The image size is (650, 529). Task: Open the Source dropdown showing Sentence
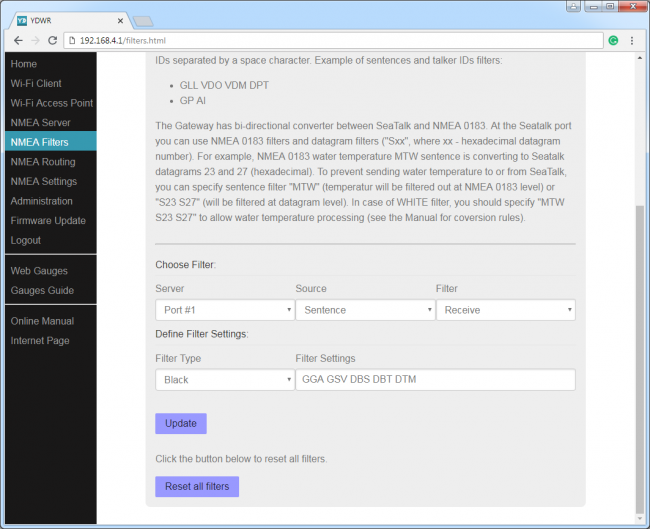coord(364,310)
